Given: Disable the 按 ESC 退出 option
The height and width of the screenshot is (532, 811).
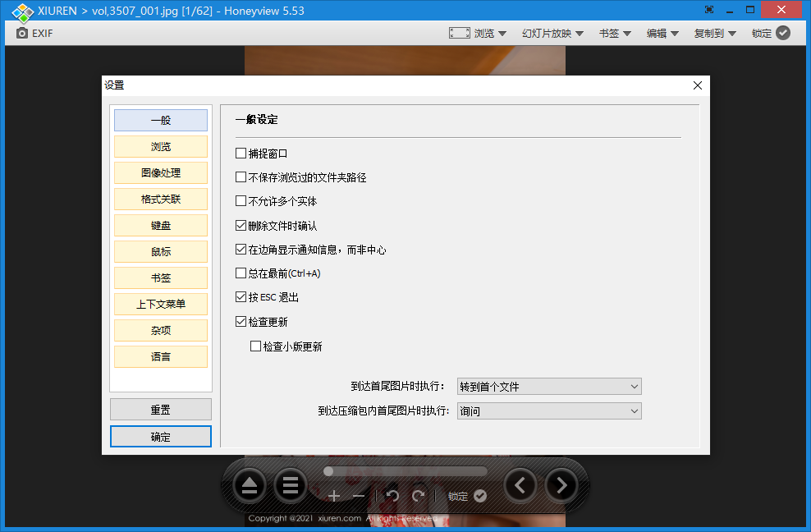Looking at the screenshot, I should [x=241, y=297].
